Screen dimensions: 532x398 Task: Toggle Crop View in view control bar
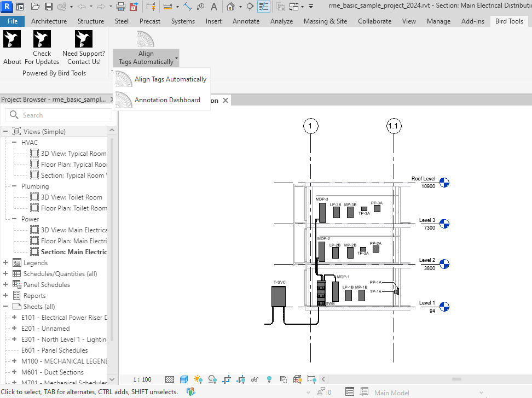click(227, 379)
